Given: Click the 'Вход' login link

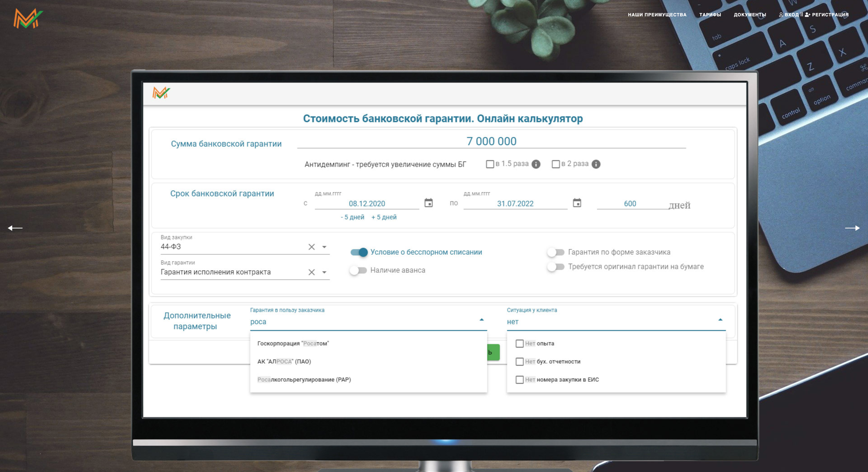Looking at the screenshot, I should point(789,15).
